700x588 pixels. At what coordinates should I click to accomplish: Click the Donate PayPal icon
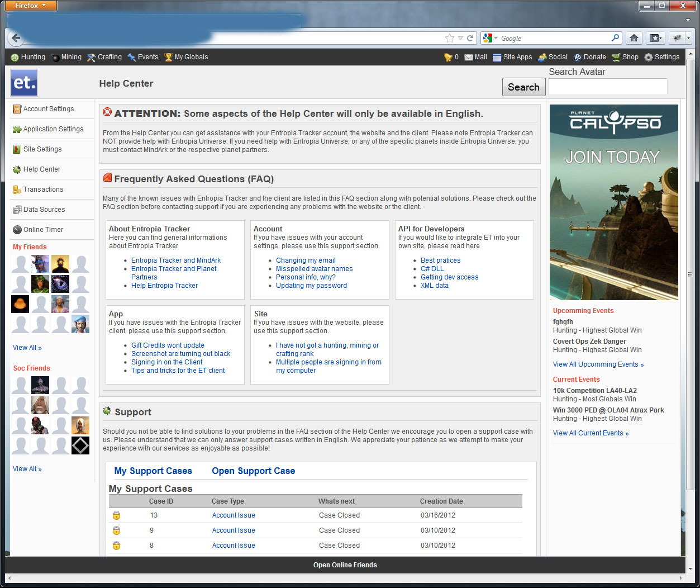(578, 58)
